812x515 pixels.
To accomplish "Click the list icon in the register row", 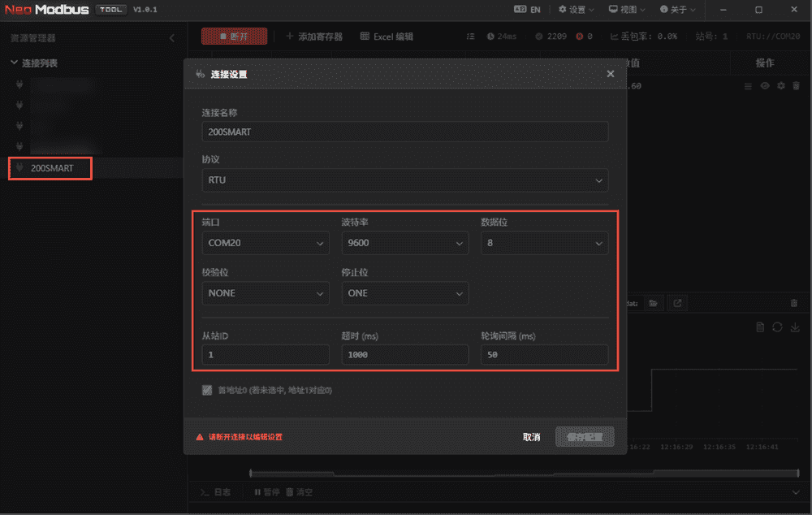I will [x=749, y=86].
